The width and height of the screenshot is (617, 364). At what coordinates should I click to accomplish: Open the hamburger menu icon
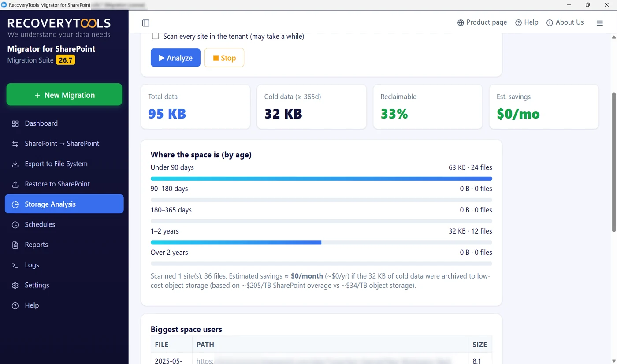point(600,23)
